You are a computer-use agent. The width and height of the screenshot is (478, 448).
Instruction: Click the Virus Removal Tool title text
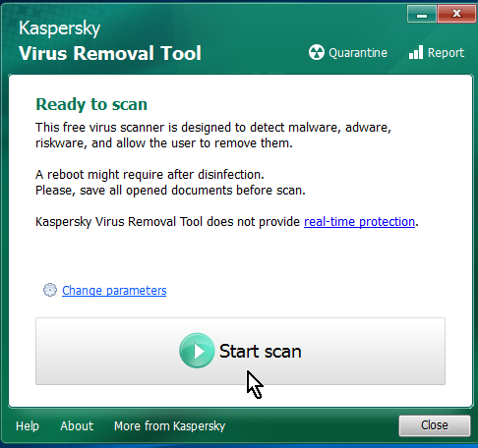[x=110, y=53]
